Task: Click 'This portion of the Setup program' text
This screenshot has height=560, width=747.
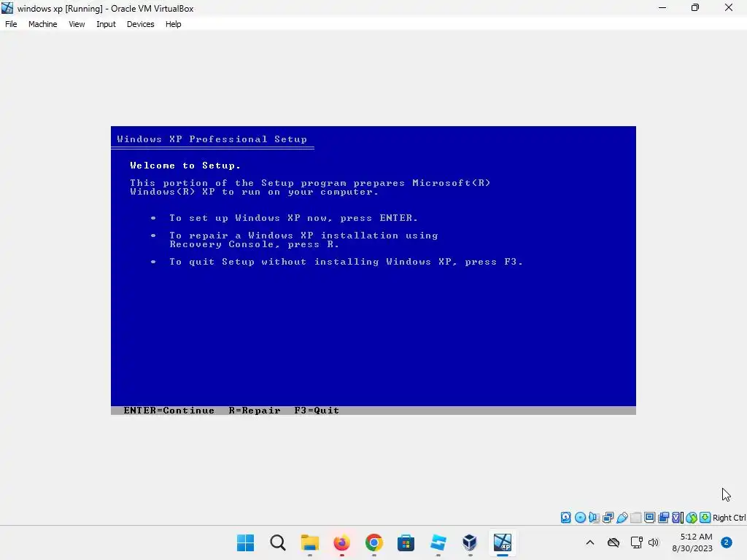Action: [x=310, y=183]
